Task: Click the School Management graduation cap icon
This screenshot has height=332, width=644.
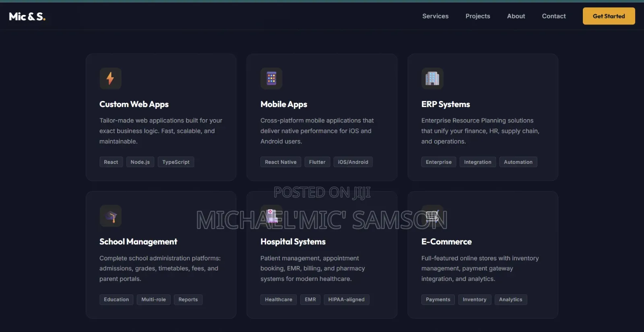Action: 110,216
